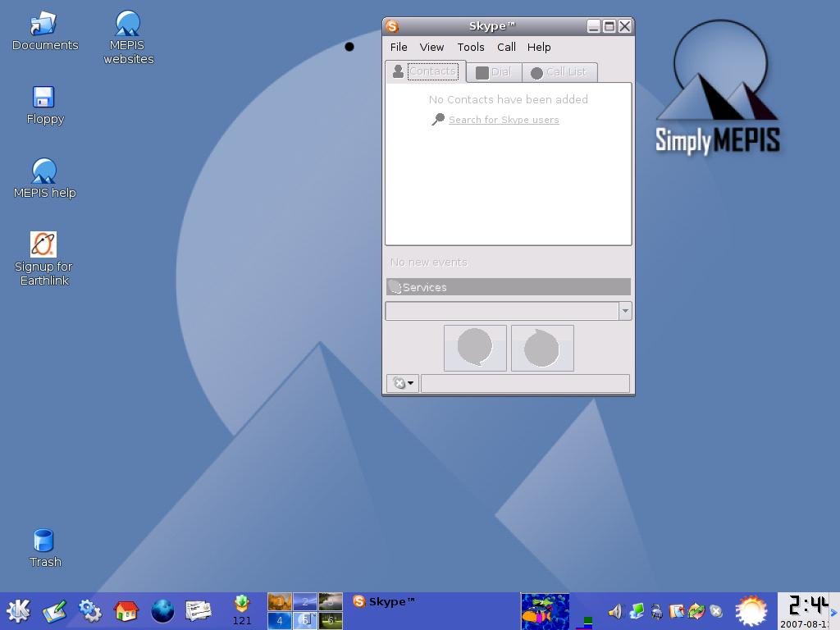Click the Skype logo in the title bar
Screen dimensions: 840x630
tap(392, 26)
